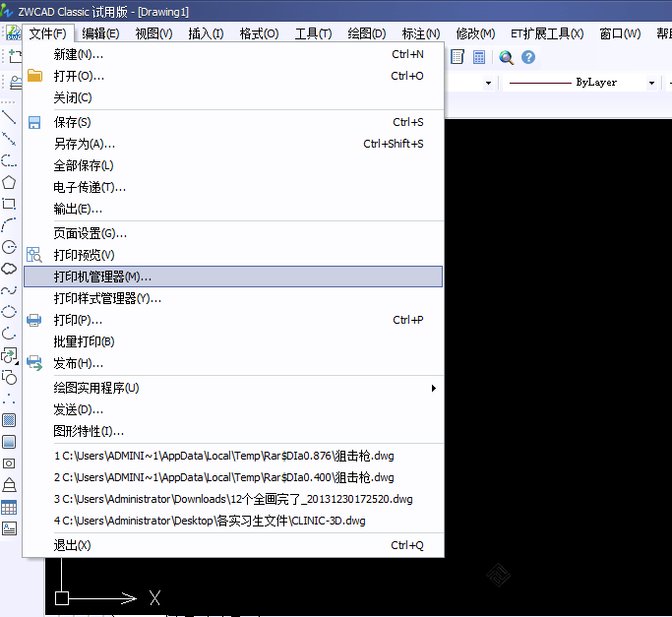Screen dimensions: 672x617
Task: Choose 全部保存(L) menu entry
Action: [233, 165]
